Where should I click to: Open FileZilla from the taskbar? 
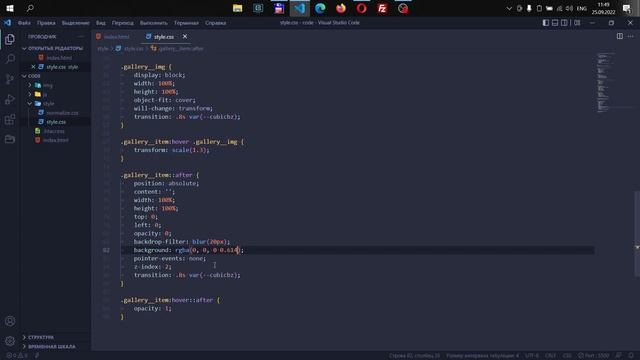tap(382, 8)
